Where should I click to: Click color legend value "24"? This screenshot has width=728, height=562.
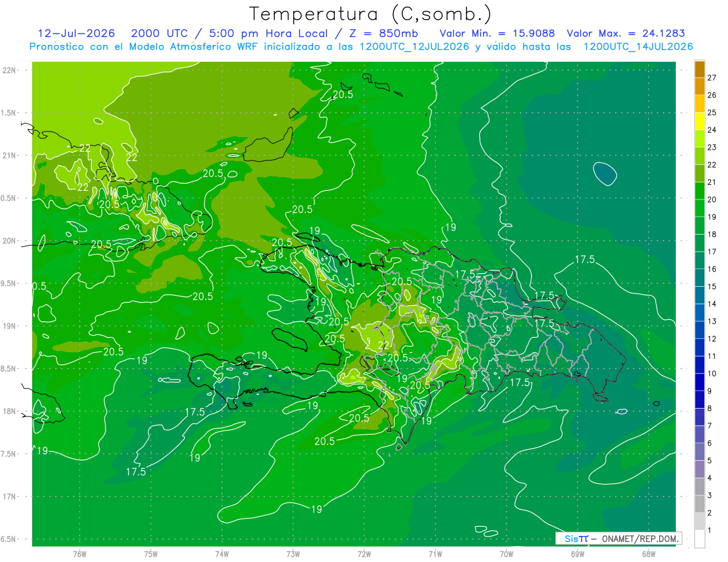(712, 130)
